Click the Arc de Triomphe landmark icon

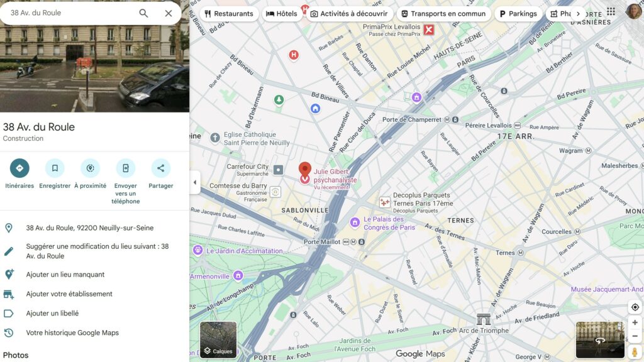[x=484, y=319]
